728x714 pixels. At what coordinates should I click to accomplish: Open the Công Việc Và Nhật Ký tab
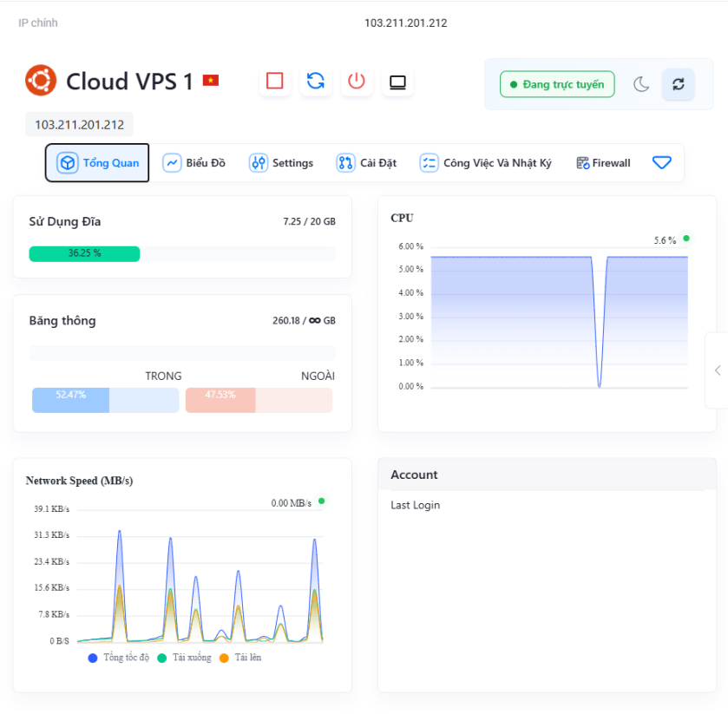(x=485, y=163)
